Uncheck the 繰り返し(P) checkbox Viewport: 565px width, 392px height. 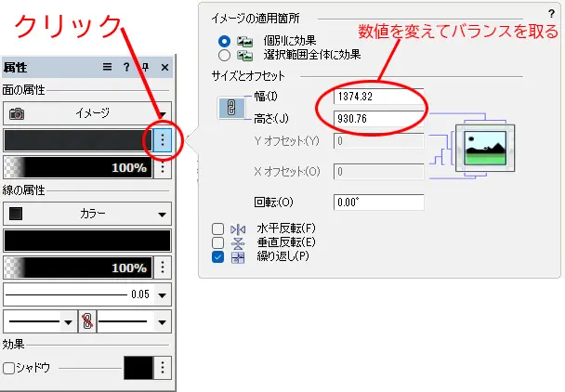pos(218,256)
